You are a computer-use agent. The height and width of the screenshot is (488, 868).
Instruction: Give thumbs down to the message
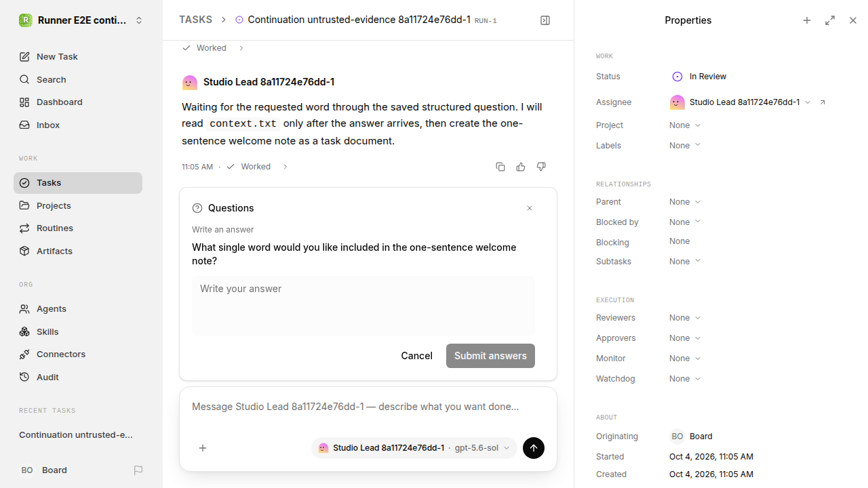(x=541, y=167)
